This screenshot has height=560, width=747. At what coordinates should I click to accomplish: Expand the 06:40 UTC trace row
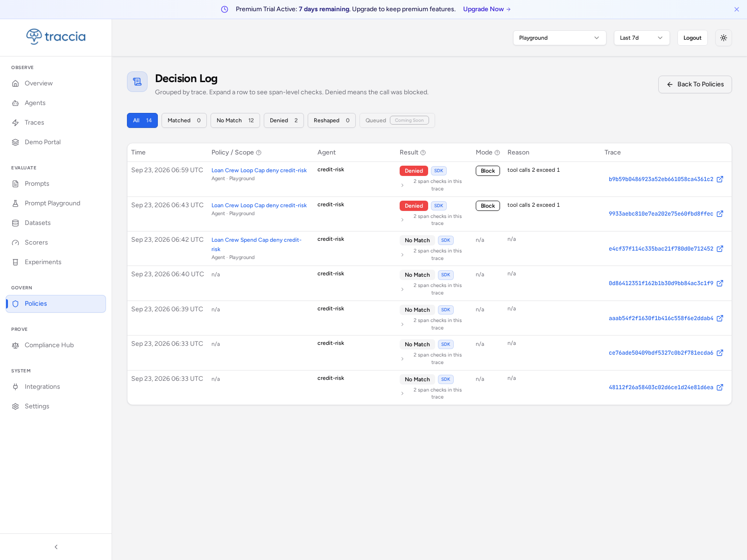point(402,289)
